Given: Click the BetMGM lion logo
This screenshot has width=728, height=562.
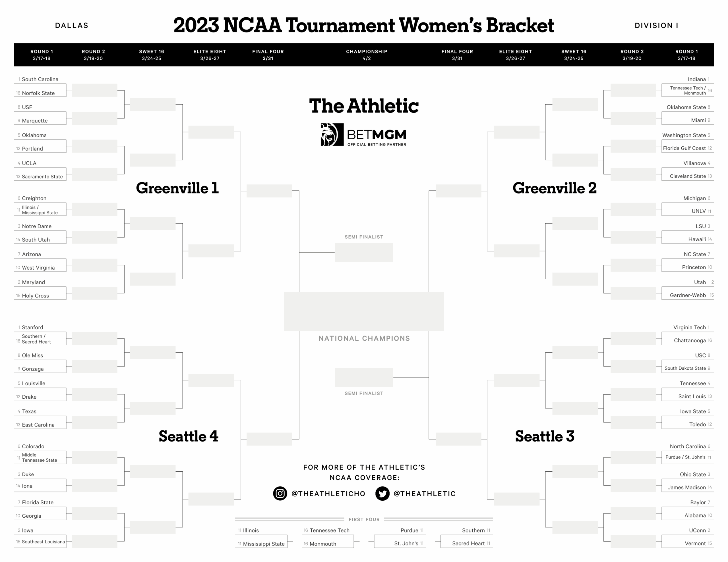Looking at the screenshot, I should coord(332,135).
